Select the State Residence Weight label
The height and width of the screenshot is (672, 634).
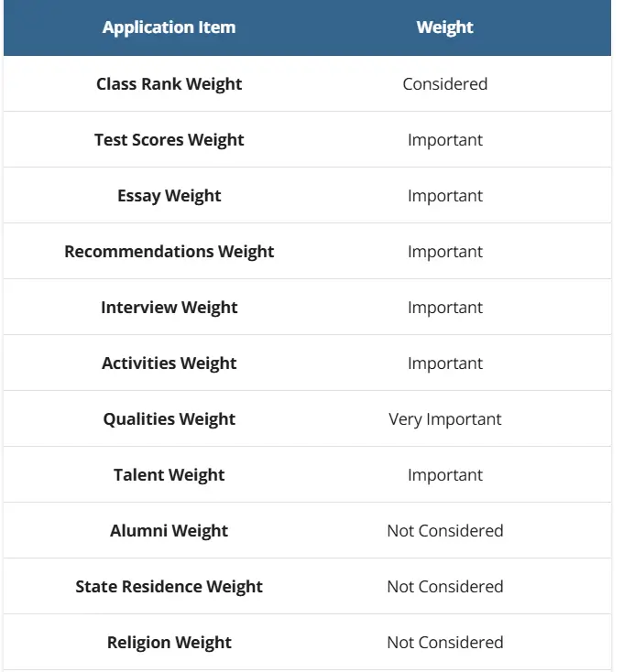(x=169, y=587)
